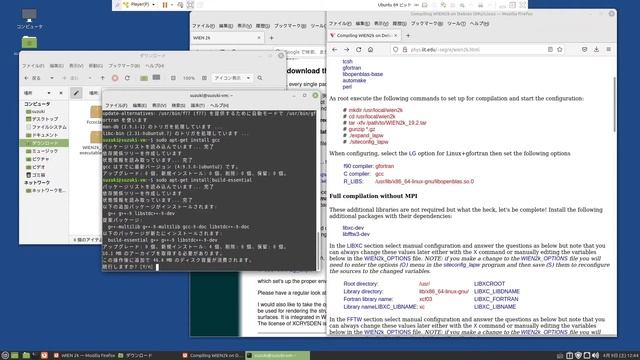Show tracking protection shield in URL bar
Screen dimensions: 640x360
tap(395, 49)
